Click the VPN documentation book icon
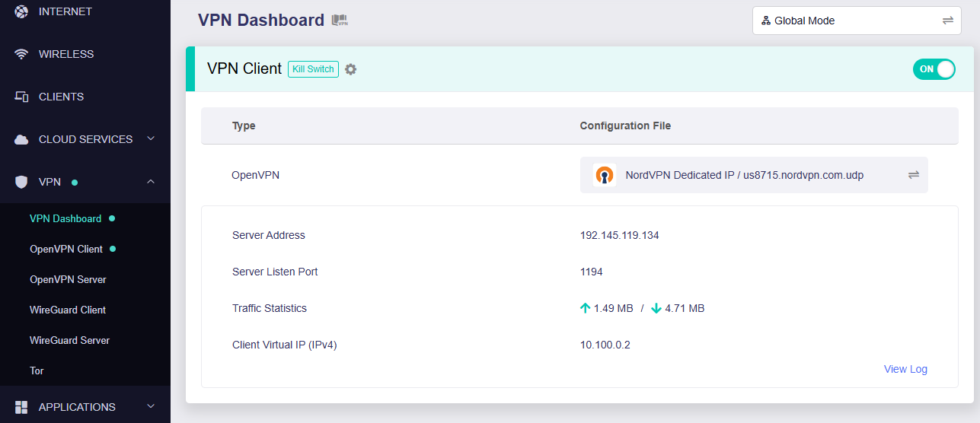This screenshot has height=423, width=980. tap(340, 21)
